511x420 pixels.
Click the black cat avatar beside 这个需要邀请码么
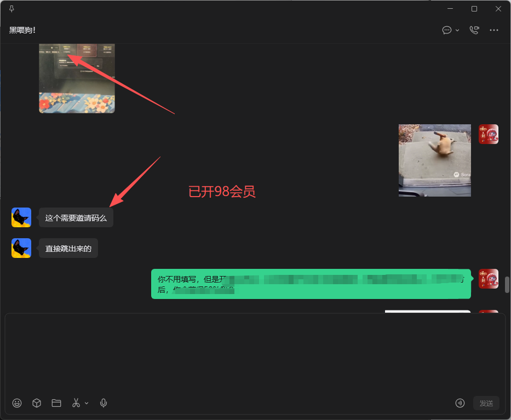click(x=21, y=217)
